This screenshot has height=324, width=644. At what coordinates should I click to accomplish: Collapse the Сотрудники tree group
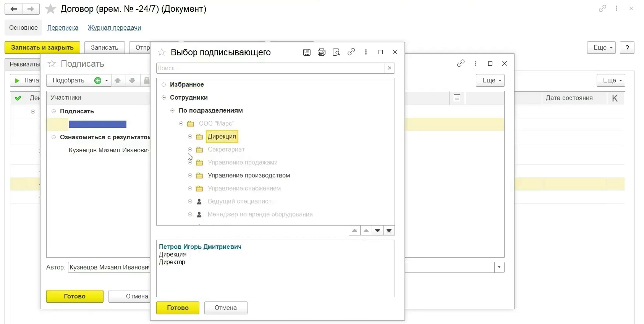point(163,98)
